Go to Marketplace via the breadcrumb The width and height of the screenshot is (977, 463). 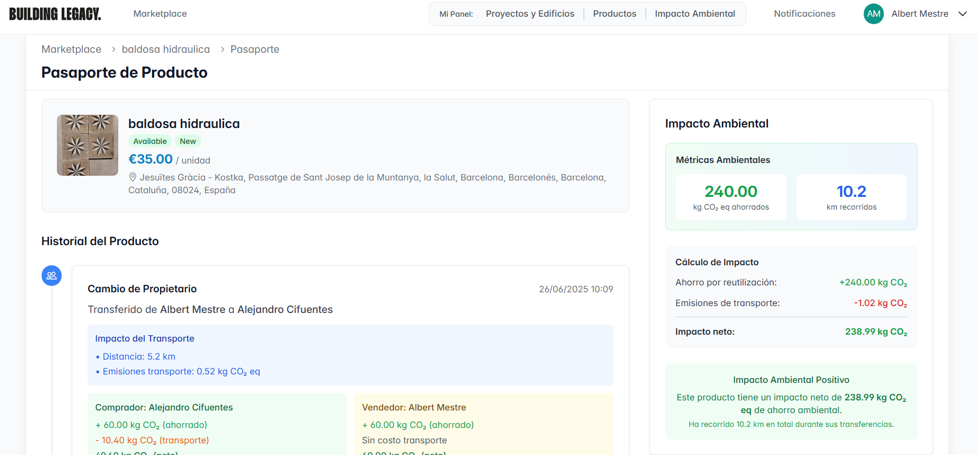71,49
